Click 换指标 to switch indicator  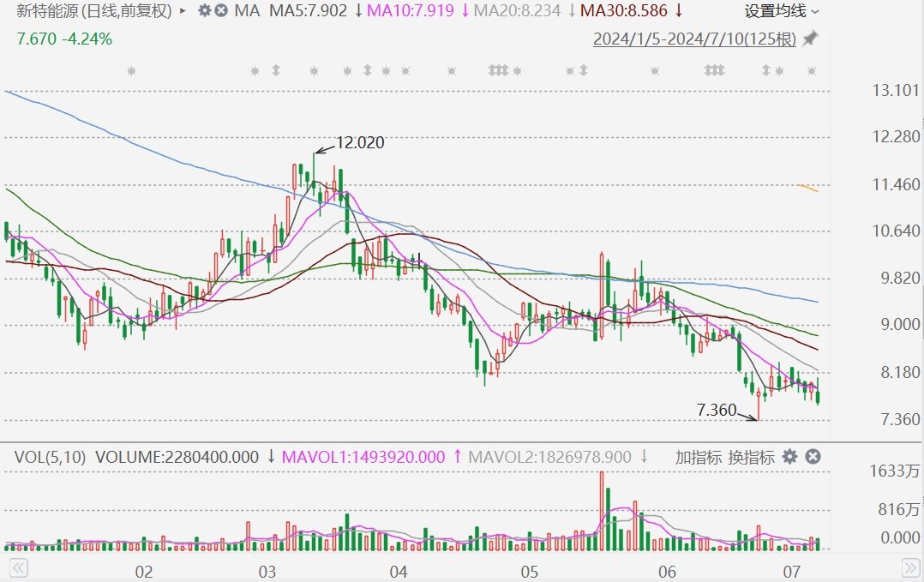tap(751, 457)
